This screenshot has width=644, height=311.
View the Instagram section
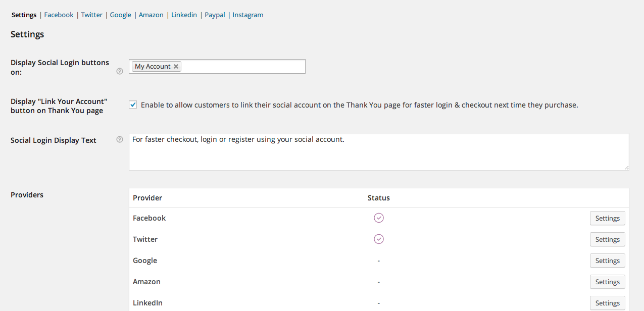(x=247, y=15)
